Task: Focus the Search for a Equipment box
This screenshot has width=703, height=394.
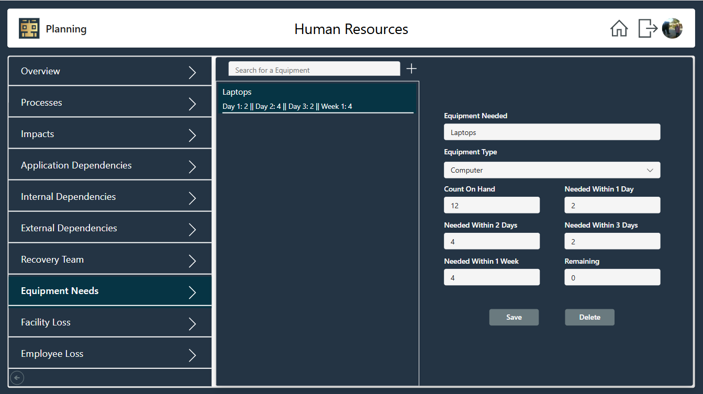Action: [314, 69]
